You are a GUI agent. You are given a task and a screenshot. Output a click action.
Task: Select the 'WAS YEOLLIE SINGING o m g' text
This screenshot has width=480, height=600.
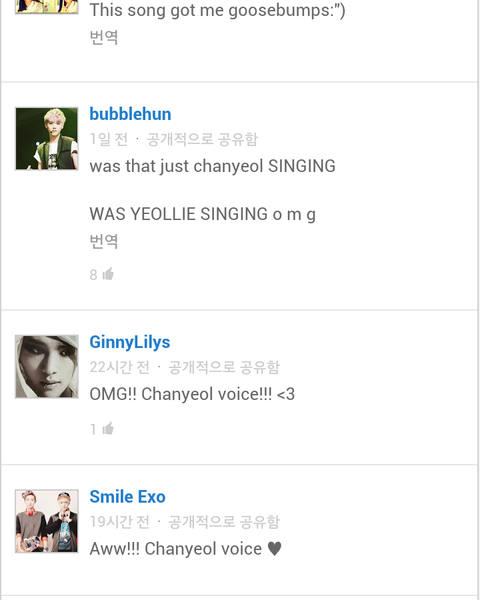(x=202, y=214)
